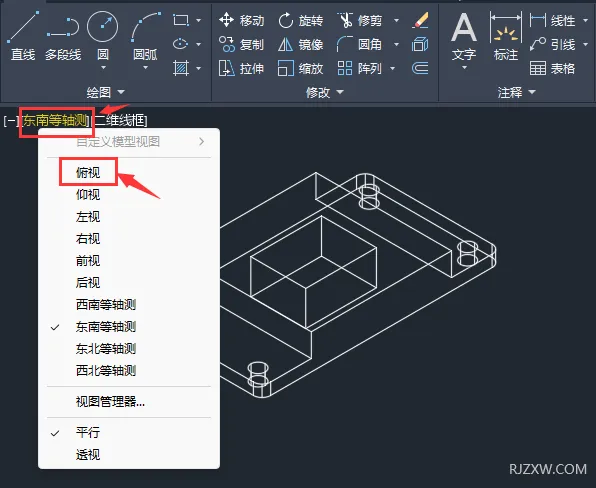Choose Back view (后视)

point(129,283)
